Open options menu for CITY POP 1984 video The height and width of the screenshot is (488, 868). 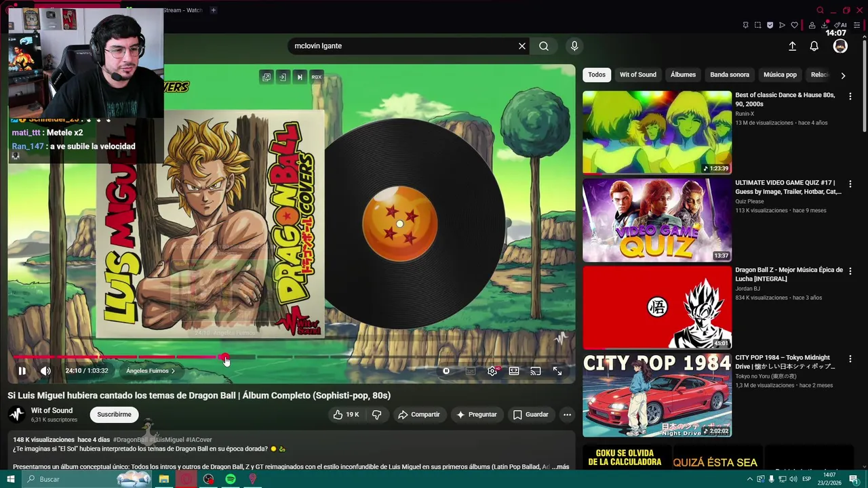850,359
